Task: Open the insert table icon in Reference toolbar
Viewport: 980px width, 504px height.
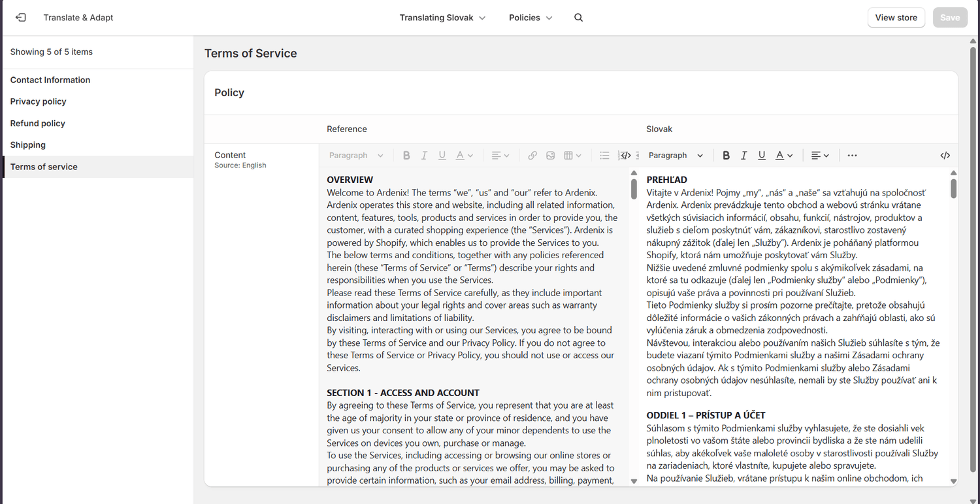Action: coord(572,156)
